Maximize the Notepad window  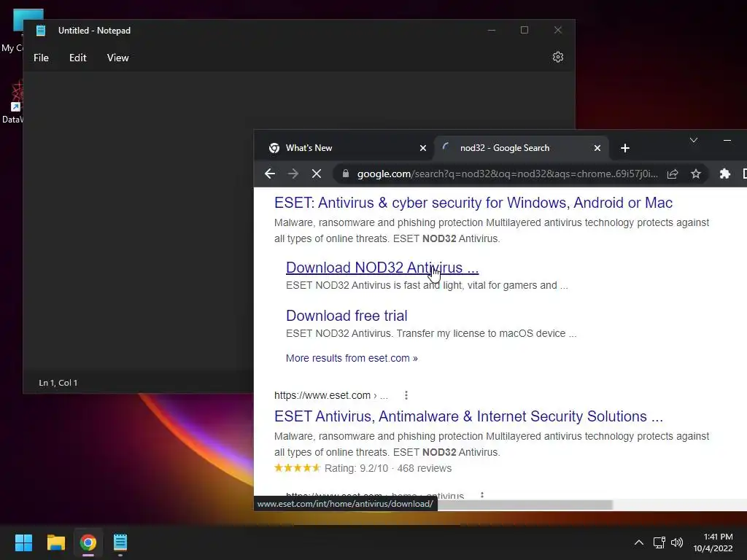524,31
